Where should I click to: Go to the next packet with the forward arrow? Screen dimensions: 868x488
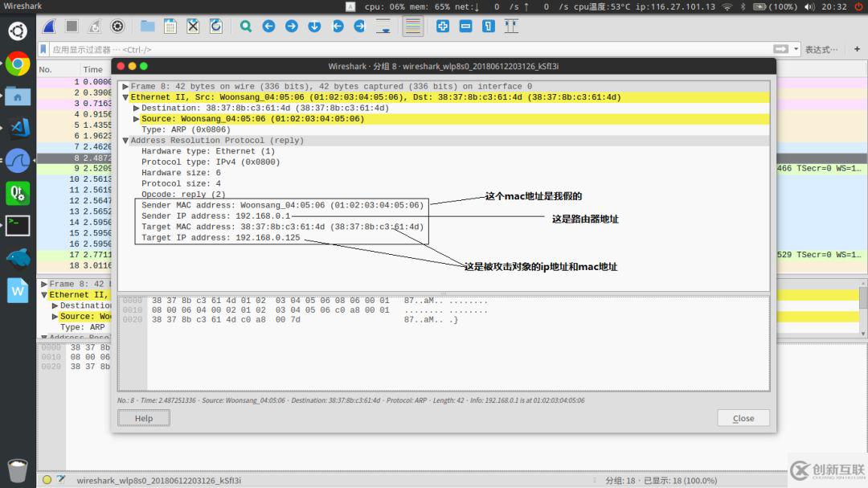[293, 26]
